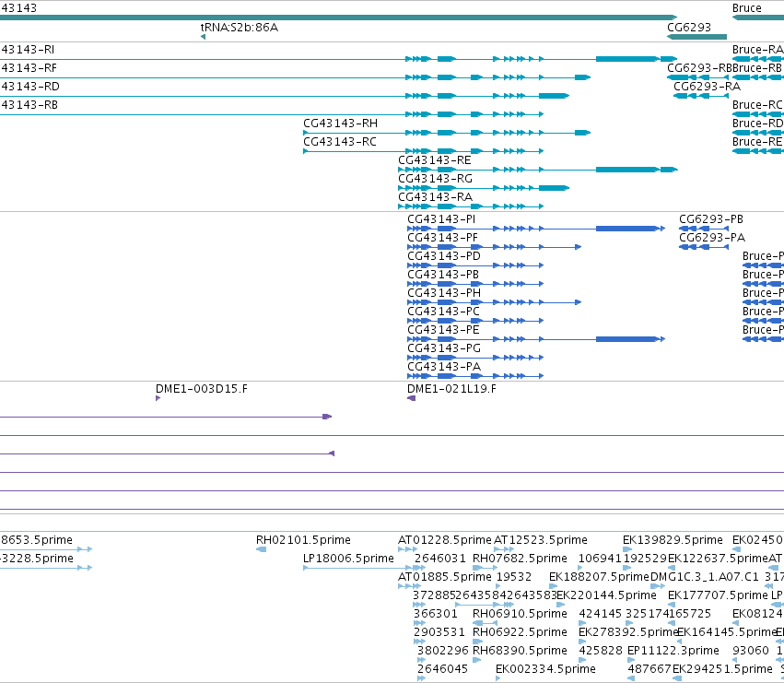Select EST RH02101.5prime

click(303, 540)
